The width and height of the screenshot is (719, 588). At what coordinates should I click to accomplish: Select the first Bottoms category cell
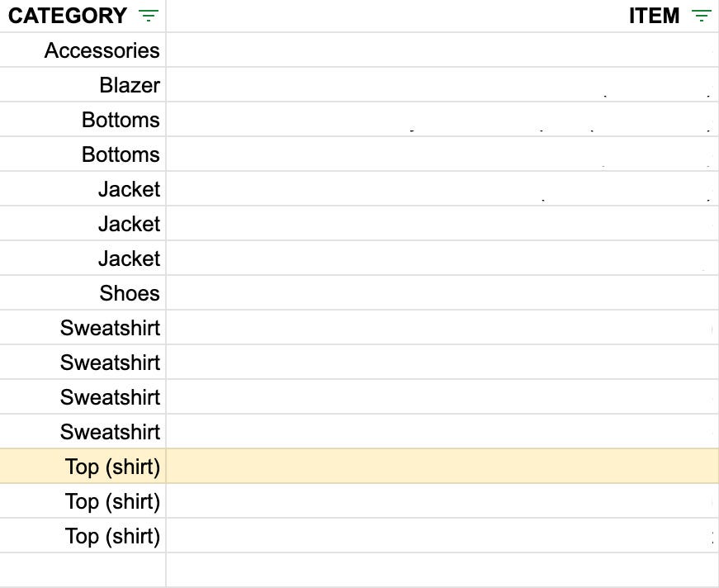click(x=83, y=119)
